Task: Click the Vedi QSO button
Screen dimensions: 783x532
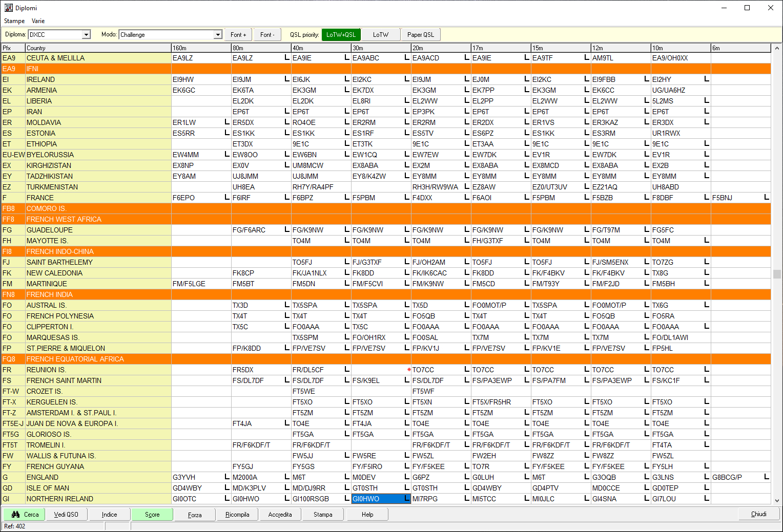Action: pyautogui.click(x=66, y=515)
